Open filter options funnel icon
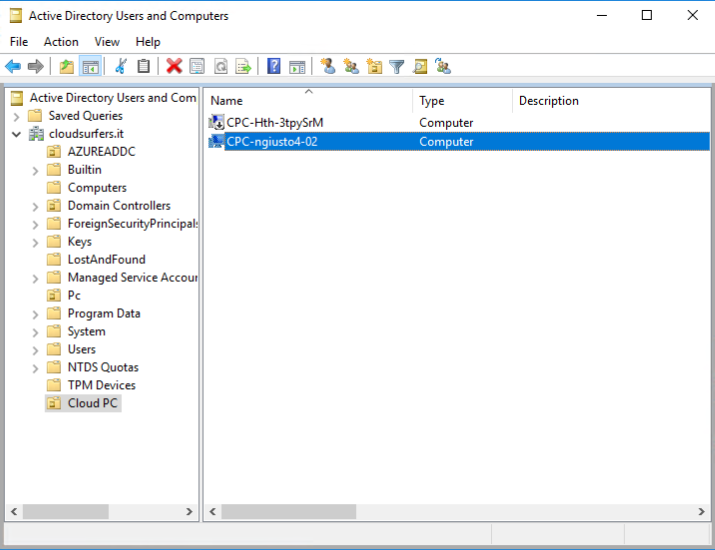The height and width of the screenshot is (550, 715). (x=397, y=67)
